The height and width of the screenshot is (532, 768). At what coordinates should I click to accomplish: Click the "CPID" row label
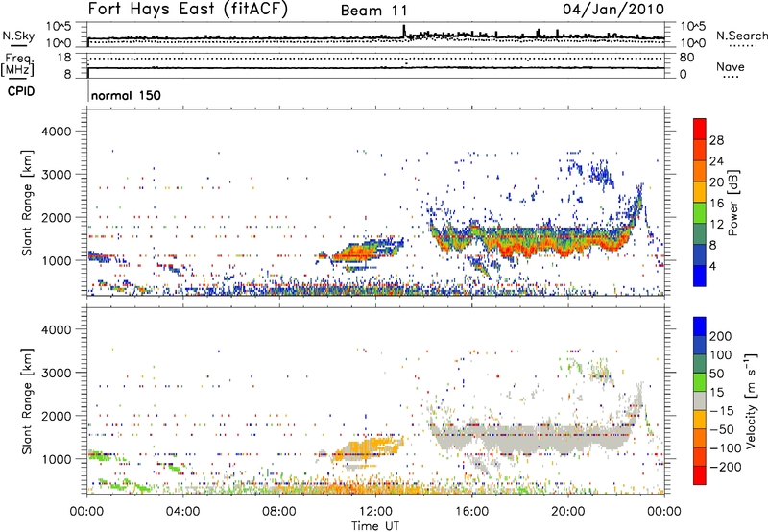point(21,91)
